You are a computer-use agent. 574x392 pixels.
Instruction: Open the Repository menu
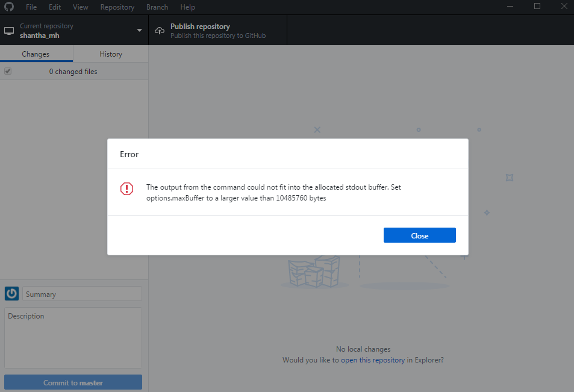click(x=117, y=7)
